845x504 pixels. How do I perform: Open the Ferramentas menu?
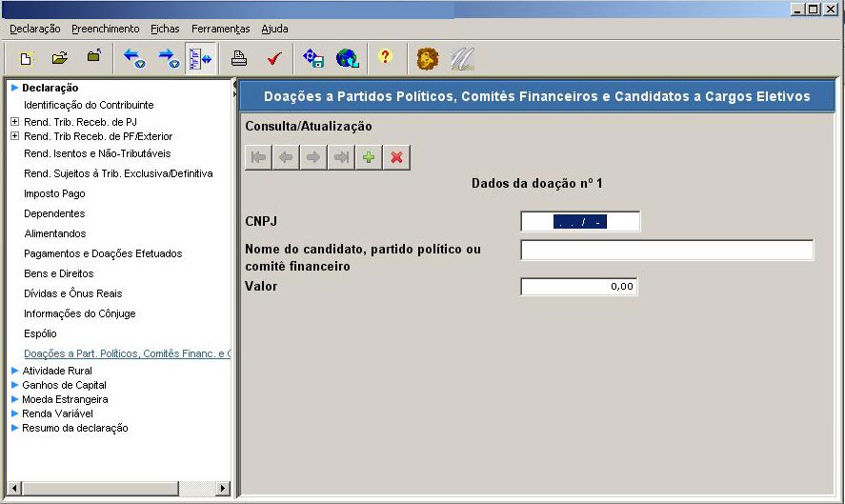(220, 29)
